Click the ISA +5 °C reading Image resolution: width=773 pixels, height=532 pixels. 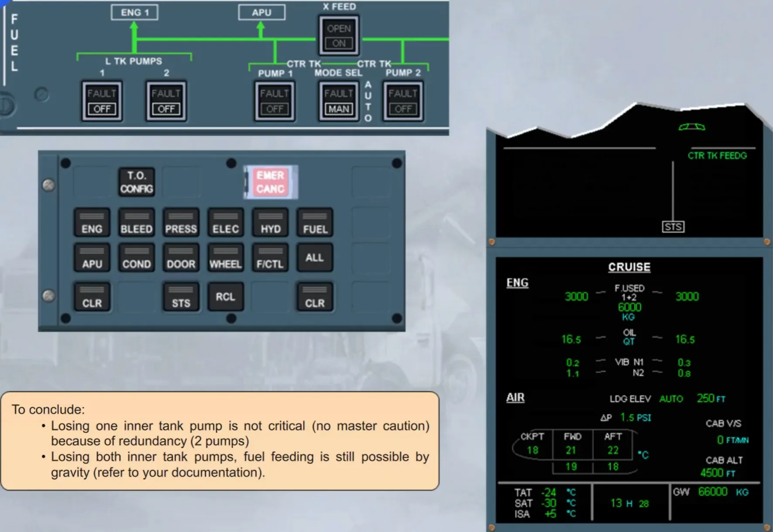coord(560,514)
